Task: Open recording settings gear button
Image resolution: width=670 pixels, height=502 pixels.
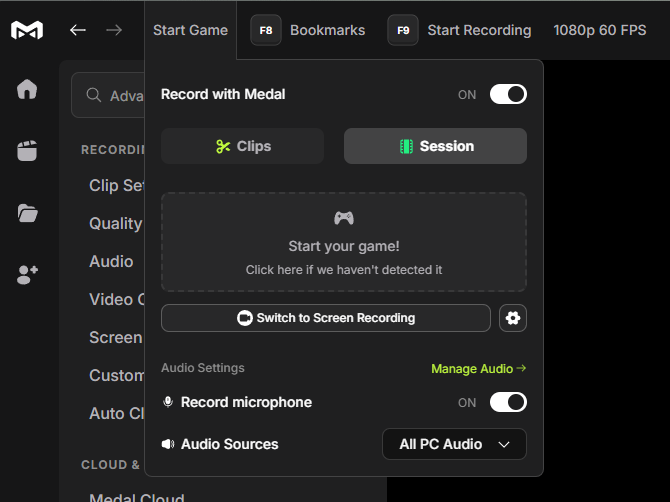Action: click(x=513, y=318)
